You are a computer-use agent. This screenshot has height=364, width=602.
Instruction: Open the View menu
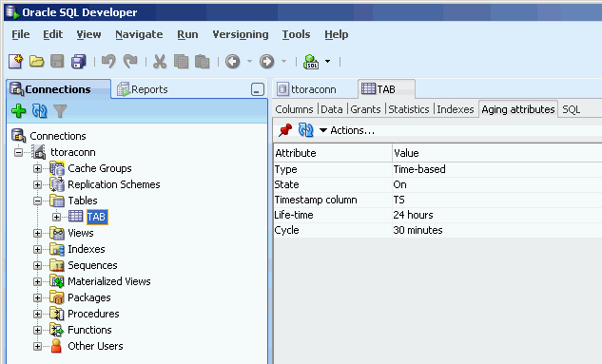[x=88, y=34]
